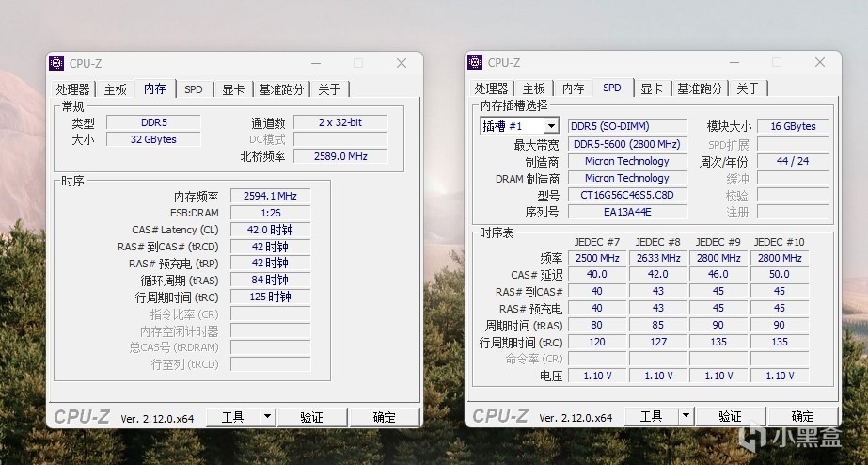Switch to SPD tab in left CPU-Z window

[194, 89]
